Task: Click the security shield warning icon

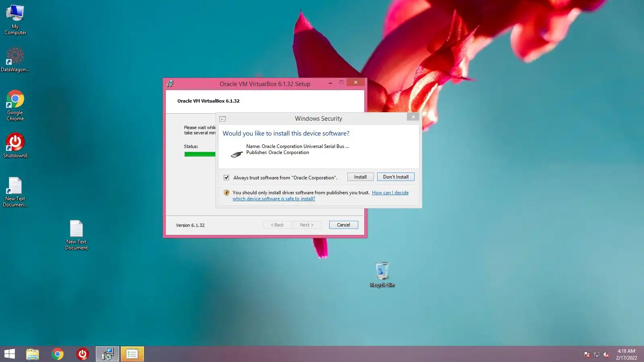Action: point(227,193)
